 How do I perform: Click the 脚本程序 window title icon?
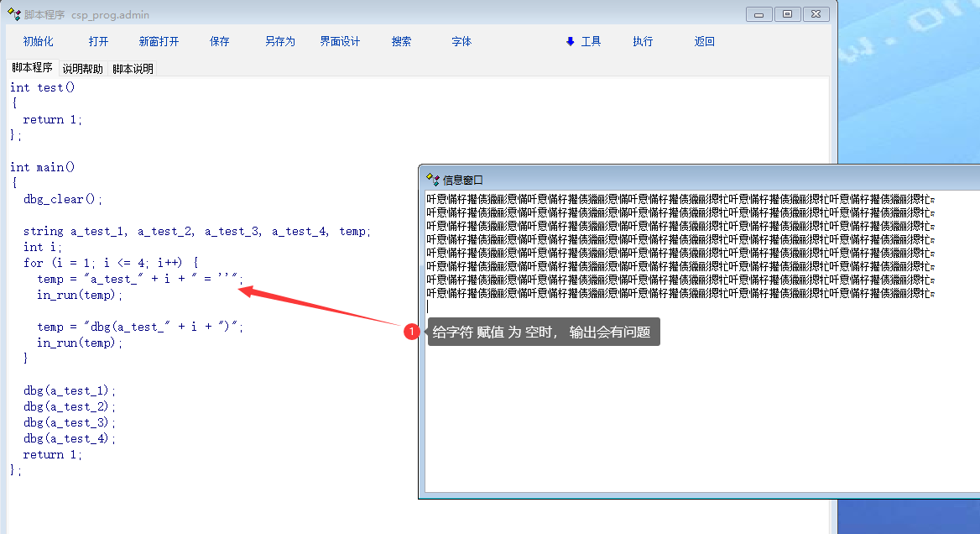[13, 14]
